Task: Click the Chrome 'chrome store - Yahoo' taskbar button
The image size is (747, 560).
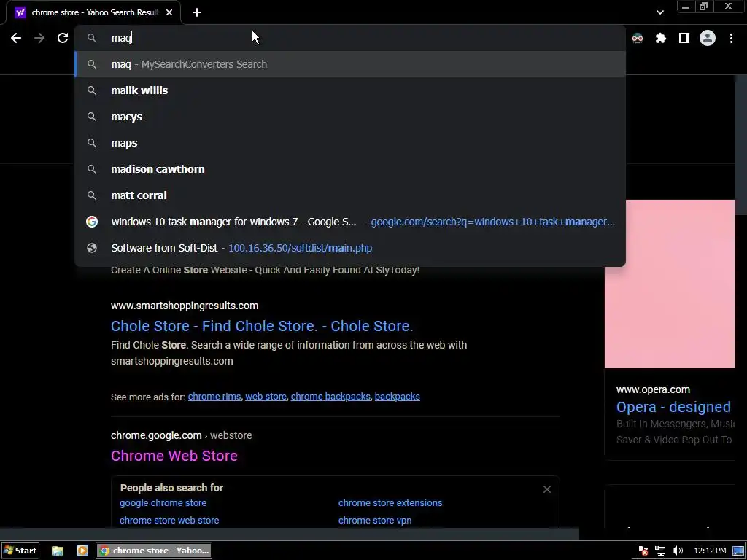Action: coord(154,551)
